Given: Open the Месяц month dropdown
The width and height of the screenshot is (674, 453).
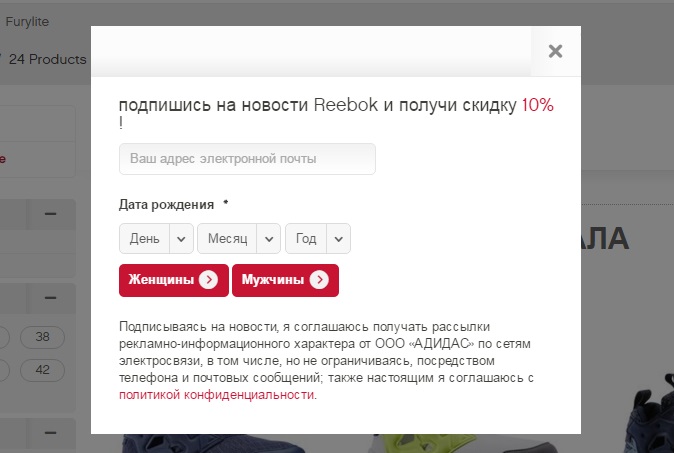Looking at the screenshot, I should [x=239, y=239].
